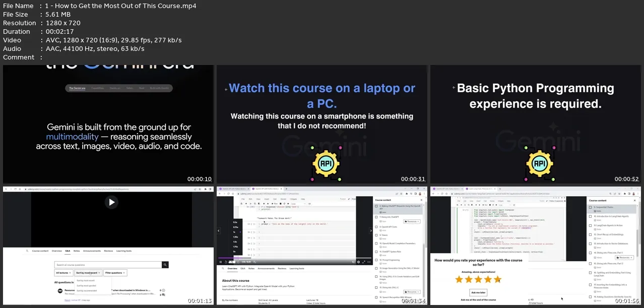
Task: Click the Ask me later button
Action: point(478,292)
